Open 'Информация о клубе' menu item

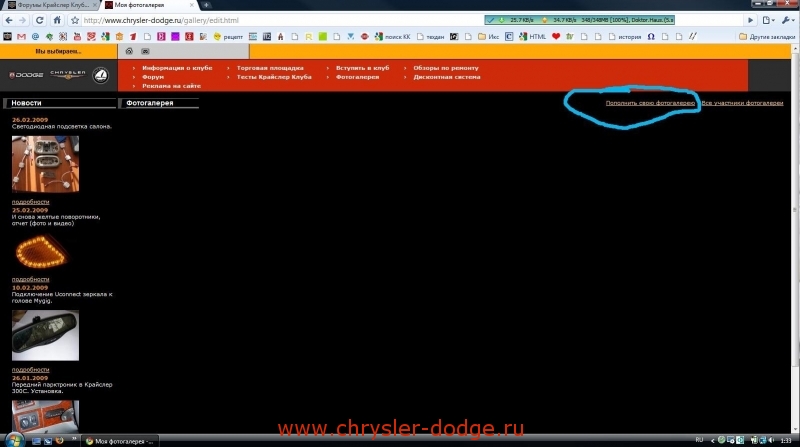[177, 68]
